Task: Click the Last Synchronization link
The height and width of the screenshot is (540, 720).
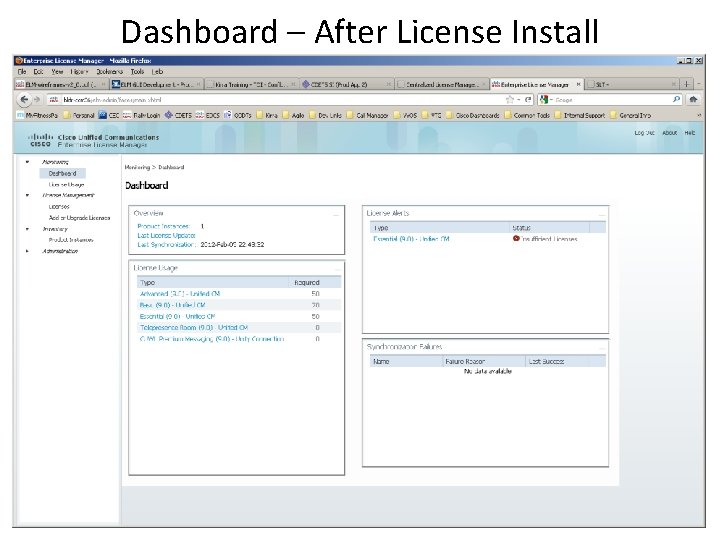Action: pyautogui.click(x=166, y=244)
